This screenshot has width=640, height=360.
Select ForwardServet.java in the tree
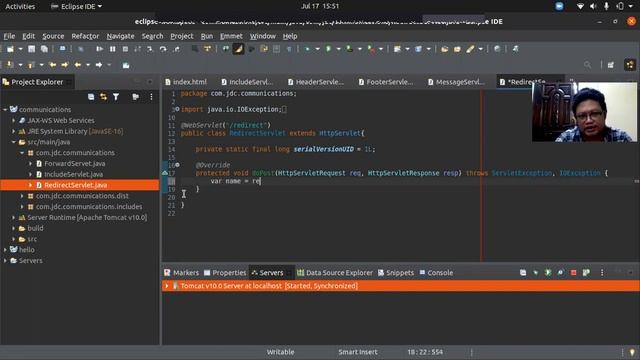coord(75,163)
